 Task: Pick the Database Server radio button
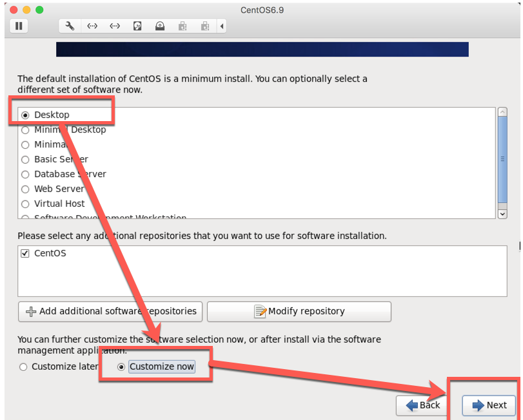tap(26, 174)
